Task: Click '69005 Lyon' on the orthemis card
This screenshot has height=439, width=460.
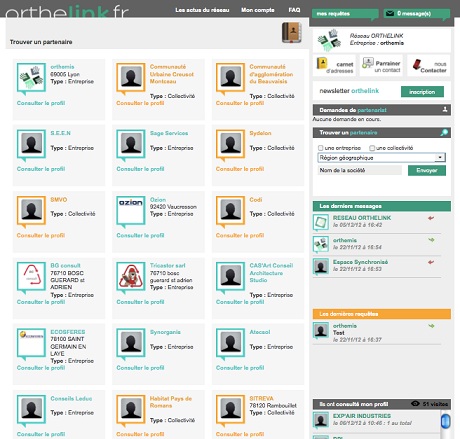Action: point(65,74)
